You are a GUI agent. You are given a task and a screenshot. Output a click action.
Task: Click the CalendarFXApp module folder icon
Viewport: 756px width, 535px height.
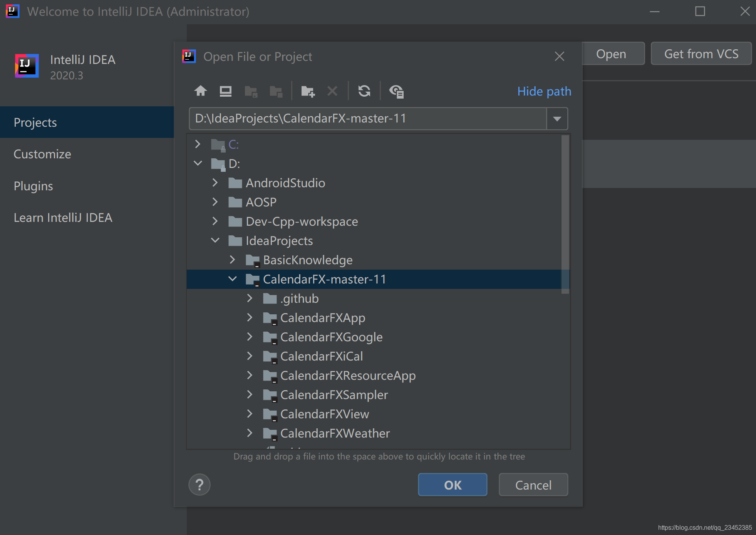point(270,318)
